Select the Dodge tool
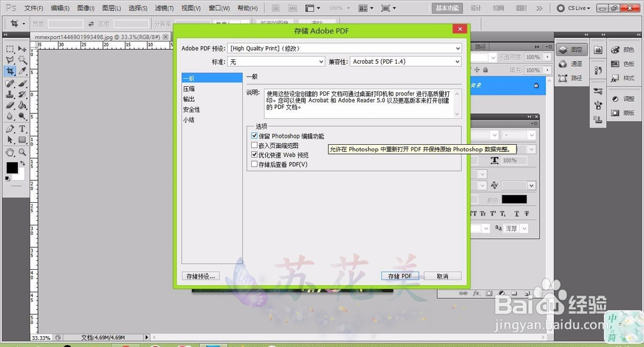The height and width of the screenshot is (347, 644). tap(22, 117)
